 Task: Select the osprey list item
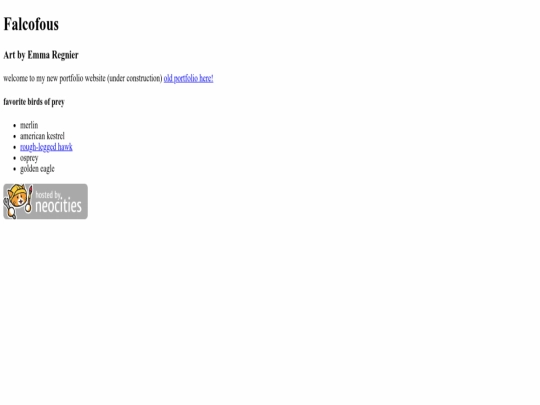[29, 158]
